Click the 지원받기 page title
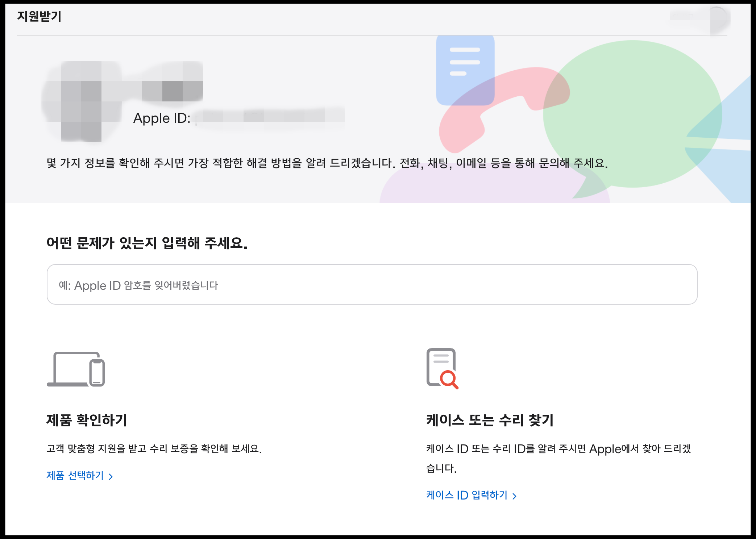 [39, 16]
